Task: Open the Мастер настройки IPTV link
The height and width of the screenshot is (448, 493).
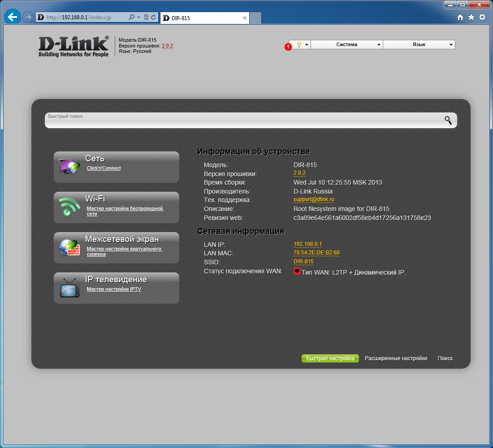Action: pos(114,289)
